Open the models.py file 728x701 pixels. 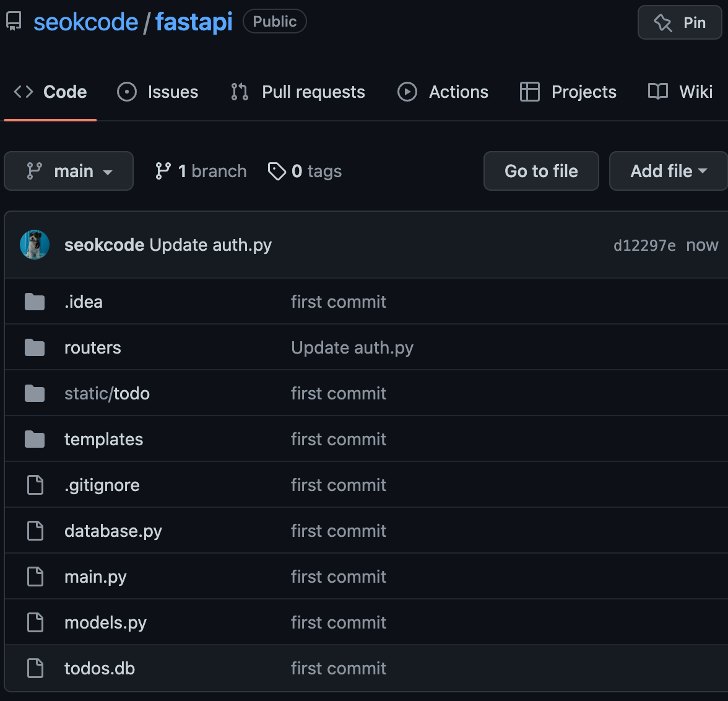pyautogui.click(x=105, y=622)
